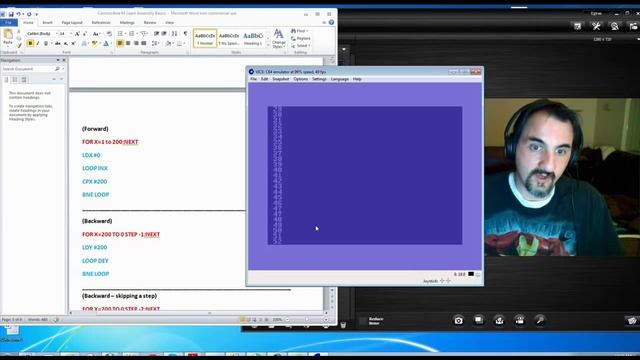Screen dimensions: 640x360
Task: Click the Shrink Font icon
Action: [x=85, y=34]
